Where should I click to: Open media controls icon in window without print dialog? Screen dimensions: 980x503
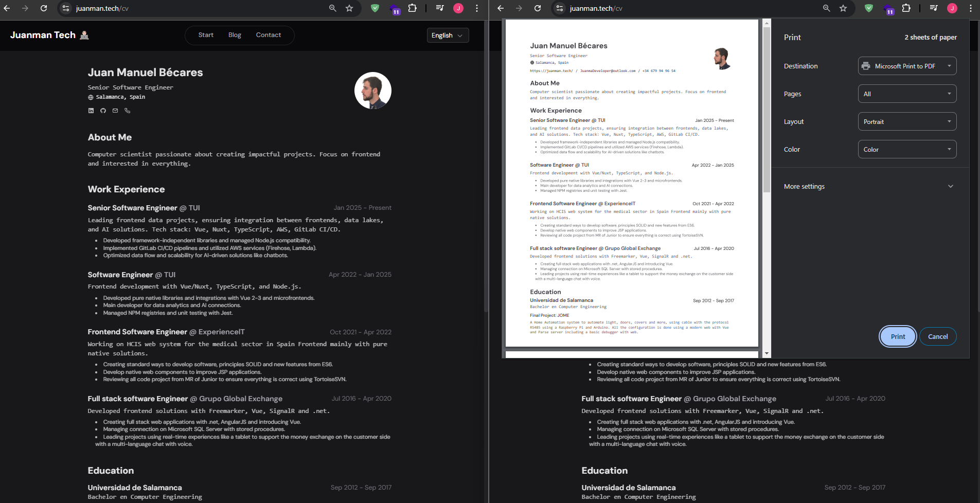pos(440,8)
